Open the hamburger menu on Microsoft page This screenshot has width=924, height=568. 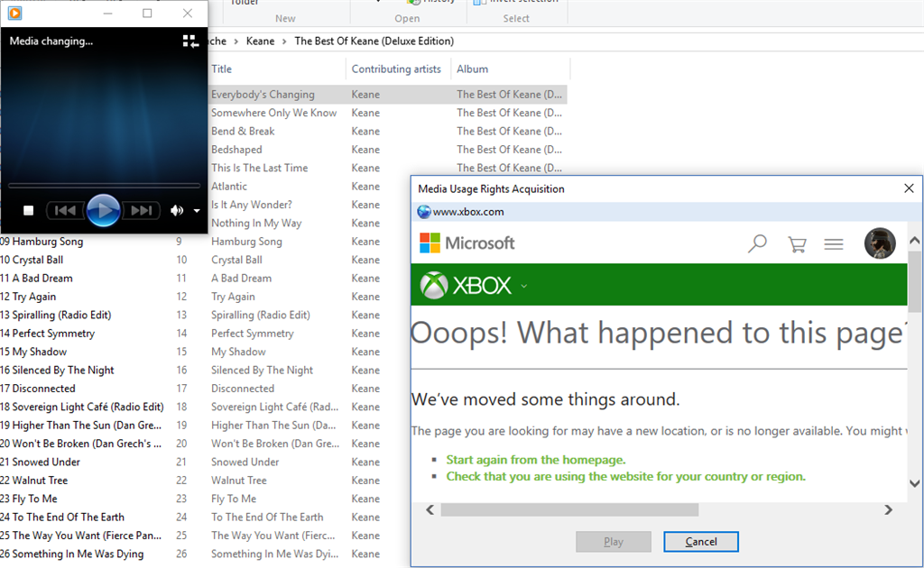pos(833,243)
